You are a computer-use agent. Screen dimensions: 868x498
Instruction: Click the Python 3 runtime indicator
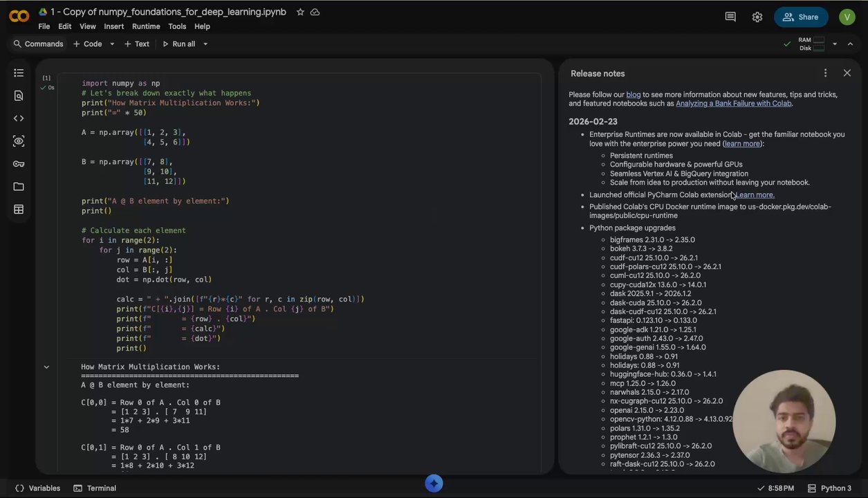coord(830,488)
